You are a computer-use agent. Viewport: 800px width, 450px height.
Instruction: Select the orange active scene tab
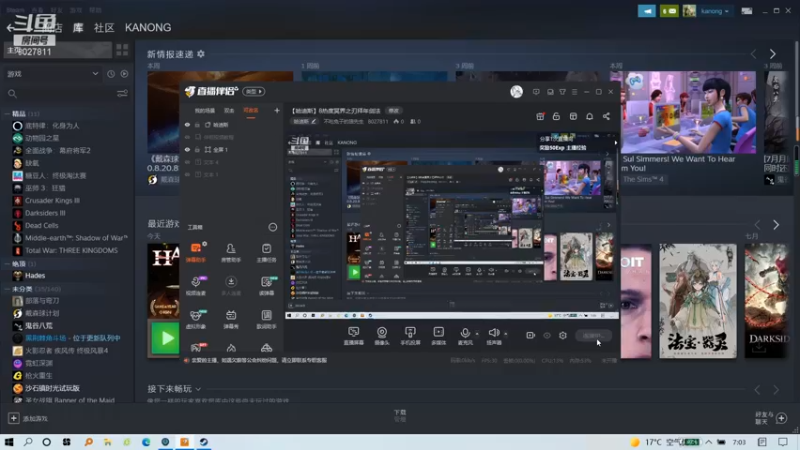251,111
